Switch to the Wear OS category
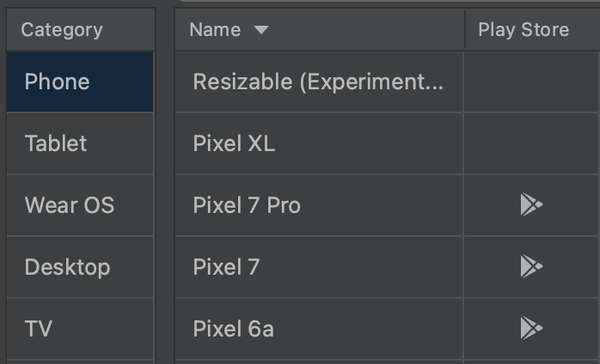Viewport: 600px width, 364px height. [x=79, y=205]
